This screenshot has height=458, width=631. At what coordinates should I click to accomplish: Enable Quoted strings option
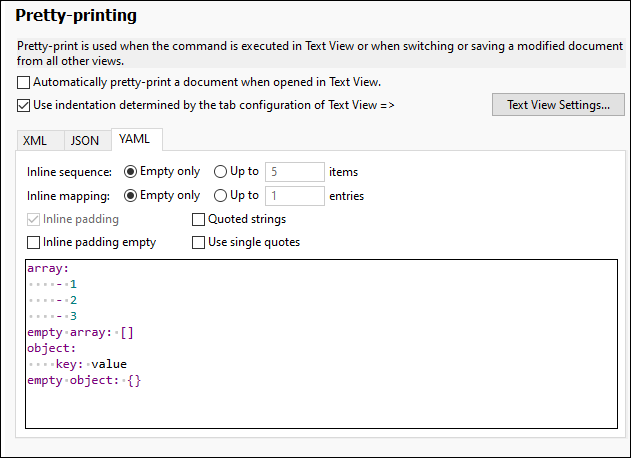coord(199,219)
